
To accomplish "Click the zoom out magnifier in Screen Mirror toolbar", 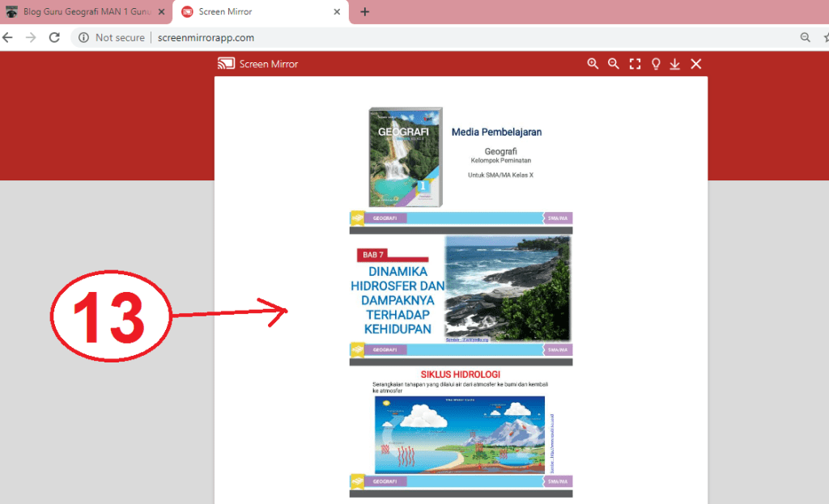I will pyautogui.click(x=614, y=64).
